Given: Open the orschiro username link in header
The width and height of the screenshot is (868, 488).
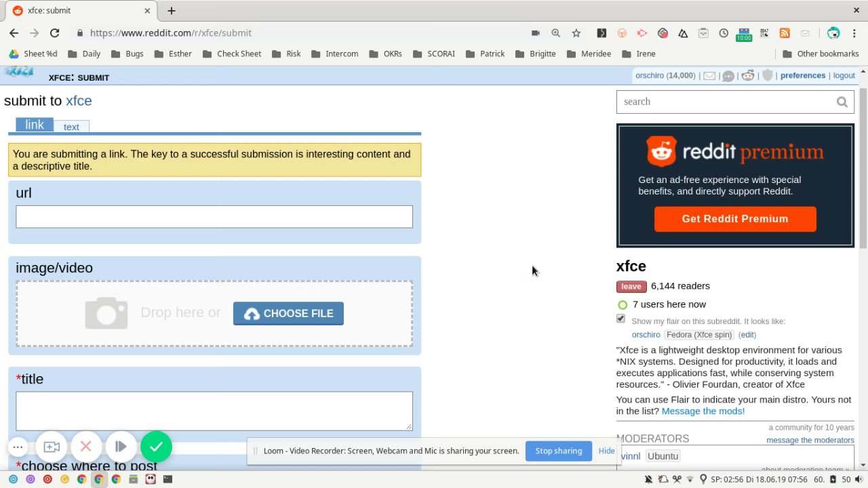Looking at the screenshot, I should pyautogui.click(x=650, y=75).
